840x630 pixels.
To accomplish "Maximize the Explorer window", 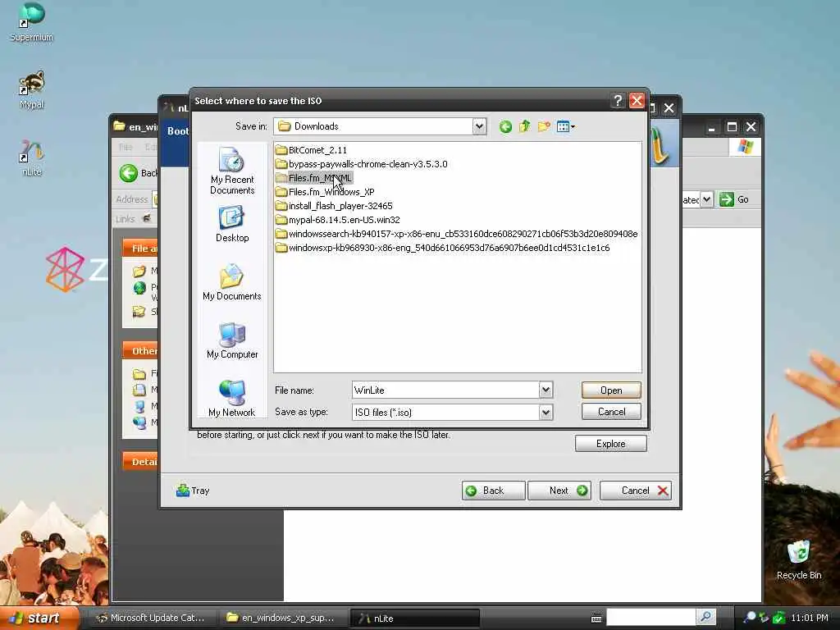I will pos(732,127).
